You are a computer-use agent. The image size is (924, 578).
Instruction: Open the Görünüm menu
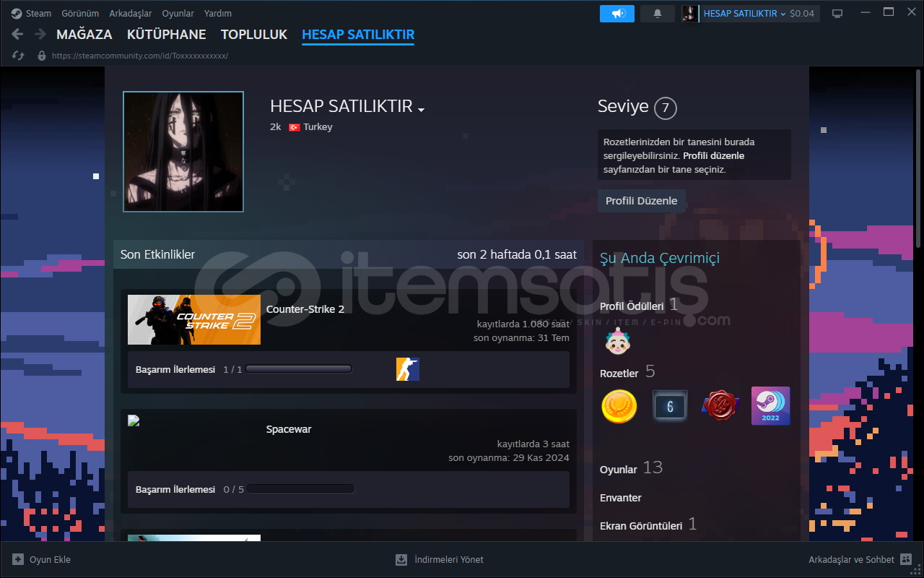(x=80, y=13)
